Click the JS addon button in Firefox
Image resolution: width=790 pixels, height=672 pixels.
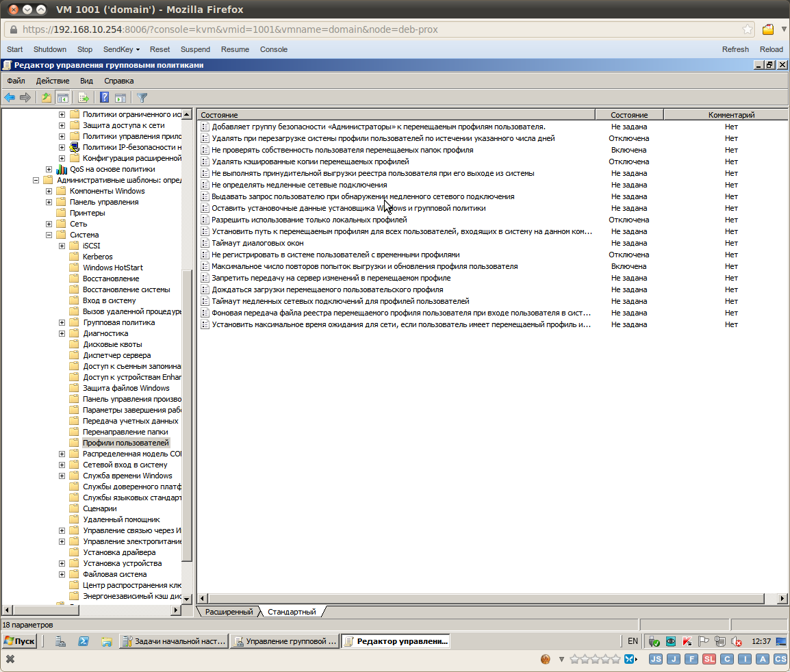point(655,659)
